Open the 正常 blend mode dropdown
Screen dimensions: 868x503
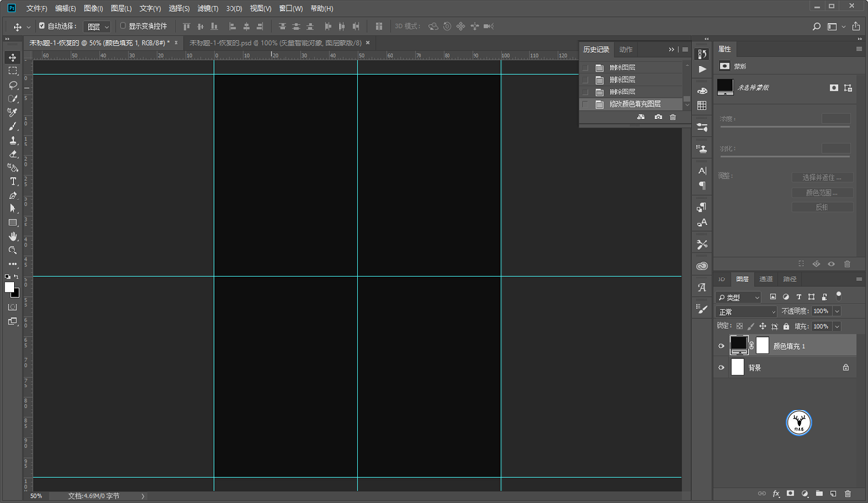point(746,312)
